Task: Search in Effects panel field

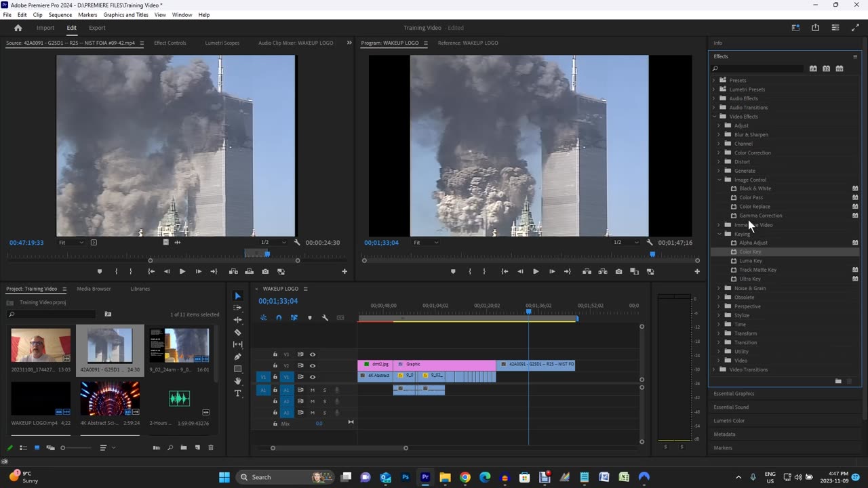Action: pyautogui.click(x=757, y=68)
